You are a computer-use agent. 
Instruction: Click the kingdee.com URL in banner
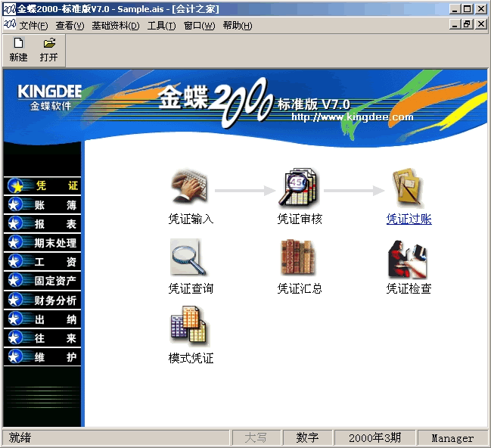click(x=353, y=117)
